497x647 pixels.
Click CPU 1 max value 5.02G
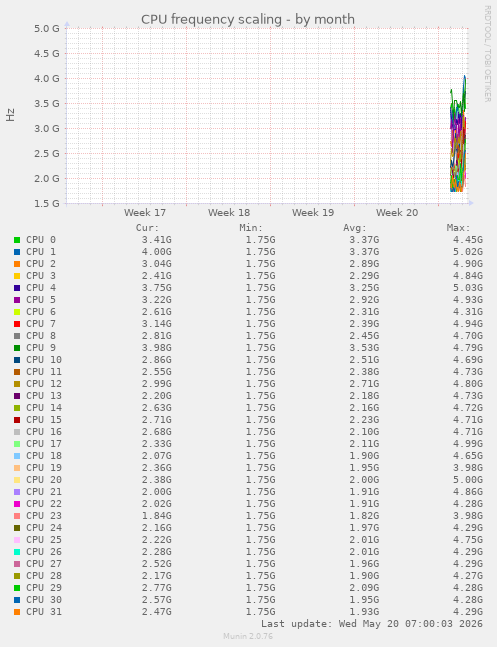[468, 252]
